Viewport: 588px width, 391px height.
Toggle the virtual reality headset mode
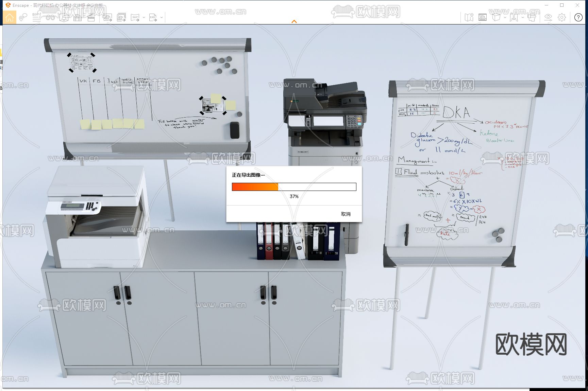click(532, 17)
